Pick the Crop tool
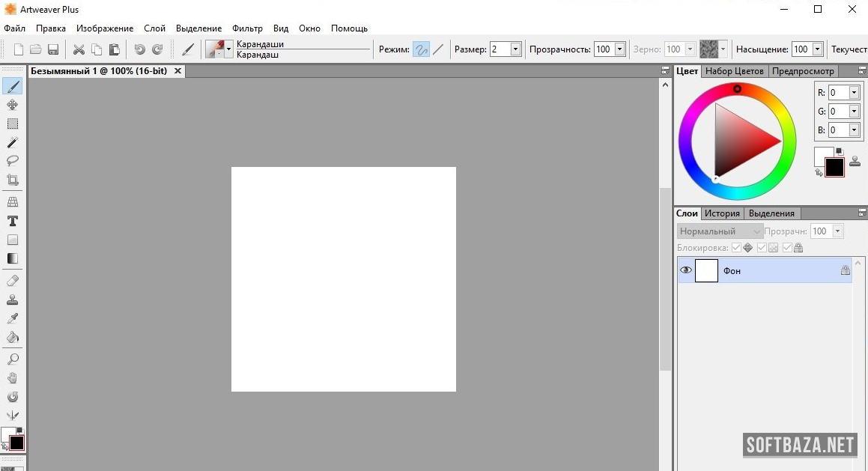The width and height of the screenshot is (868, 471). [x=13, y=180]
